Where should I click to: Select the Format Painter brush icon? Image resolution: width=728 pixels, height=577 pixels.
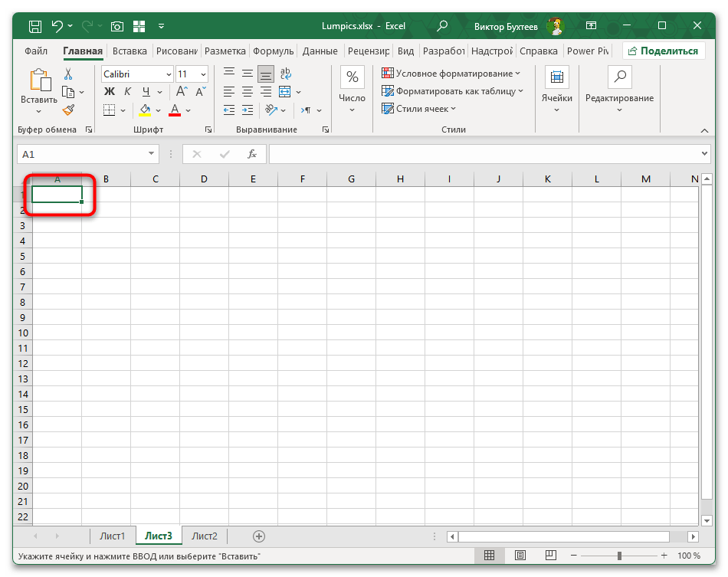[68, 110]
